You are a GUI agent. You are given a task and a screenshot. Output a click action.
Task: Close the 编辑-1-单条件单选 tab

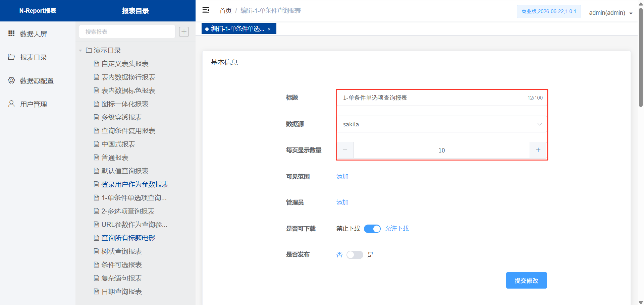pyautogui.click(x=269, y=29)
